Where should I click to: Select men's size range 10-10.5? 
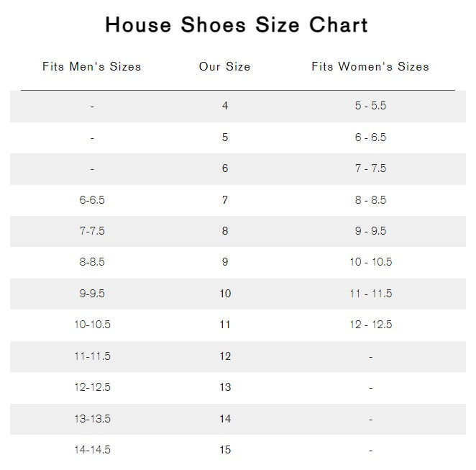click(92, 325)
